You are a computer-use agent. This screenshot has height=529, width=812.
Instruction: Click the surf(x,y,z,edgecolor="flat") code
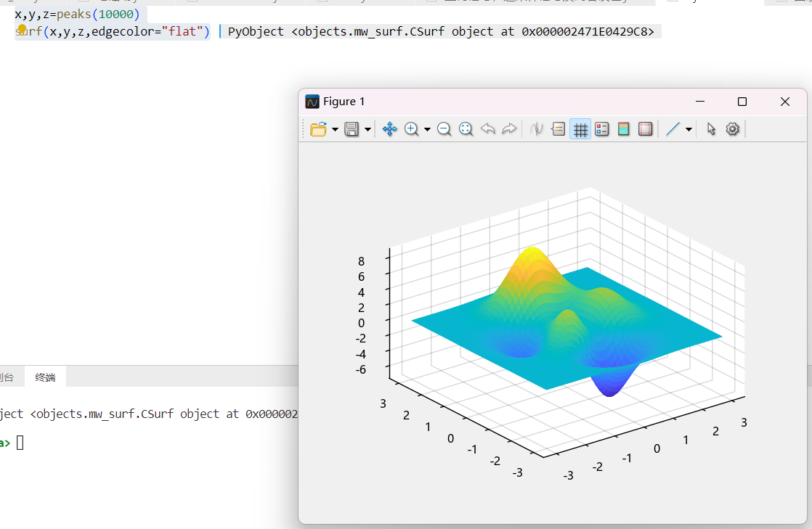pyautogui.click(x=113, y=32)
